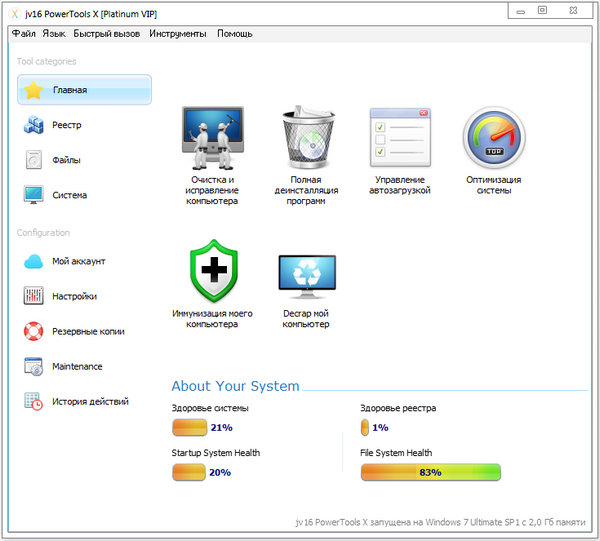Open Иммунизация моего компьютера shield icon
This screenshot has height=541, width=600.
[212, 270]
